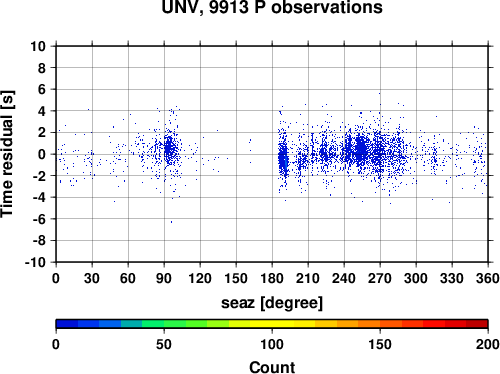Image resolution: width=500 pixels, height=374 pixels.
Task: Click the 270 tick label on x-axis
Action: pyautogui.click(x=380, y=278)
